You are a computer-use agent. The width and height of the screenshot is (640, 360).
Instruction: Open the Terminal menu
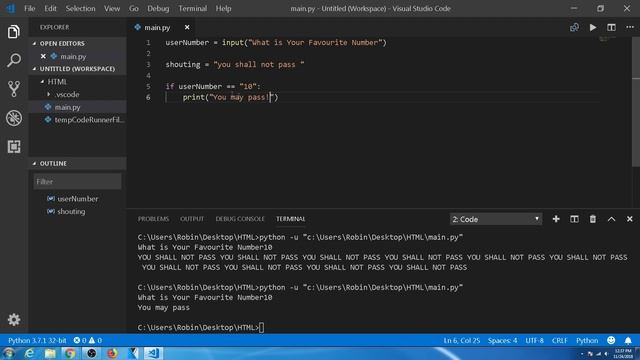[x=193, y=9]
